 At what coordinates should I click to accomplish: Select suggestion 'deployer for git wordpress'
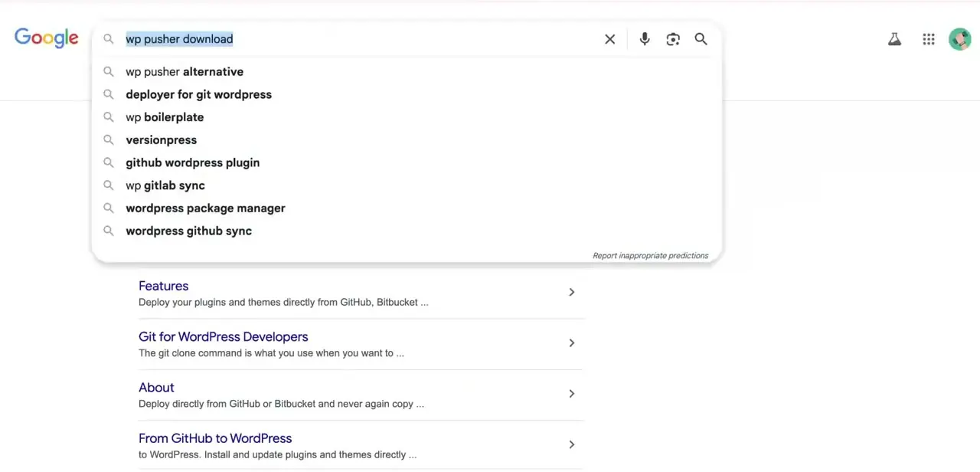(406, 94)
